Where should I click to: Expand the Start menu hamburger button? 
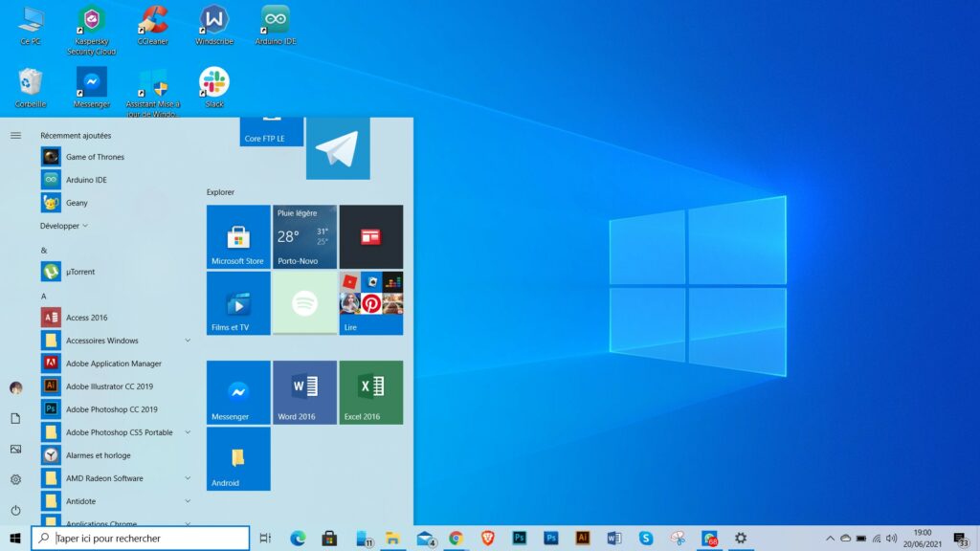coord(15,136)
